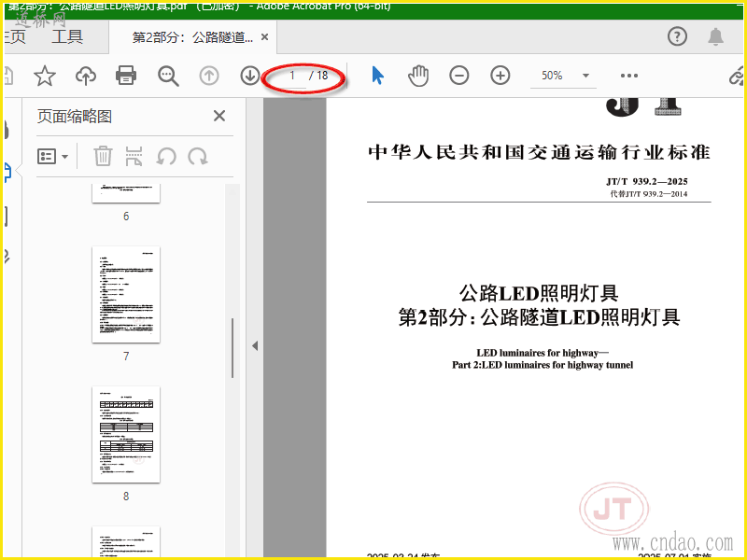Open the help question mark menu
Image resolution: width=747 pixels, height=560 pixels.
(x=677, y=36)
